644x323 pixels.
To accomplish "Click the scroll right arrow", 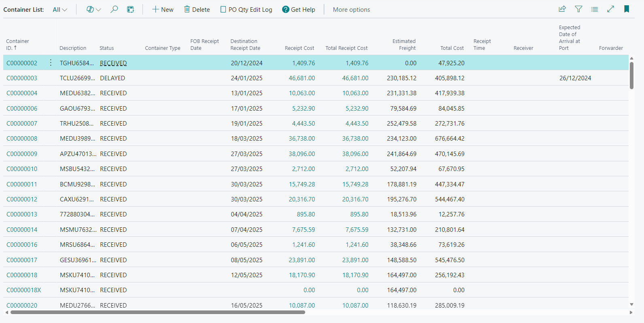I will [631, 312].
